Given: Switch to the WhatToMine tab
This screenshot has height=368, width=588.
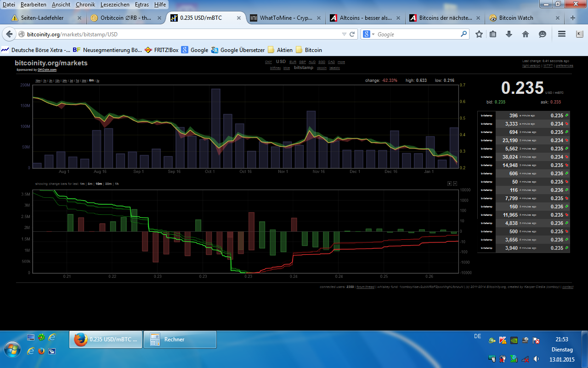Looking at the screenshot, I should click(x=287, y=18).
